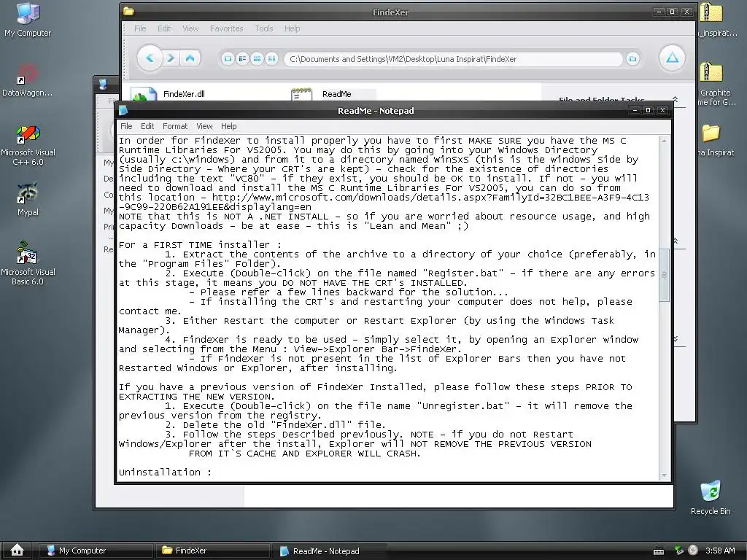Select the Recycle Bin desktop icon

coord(711,497)
